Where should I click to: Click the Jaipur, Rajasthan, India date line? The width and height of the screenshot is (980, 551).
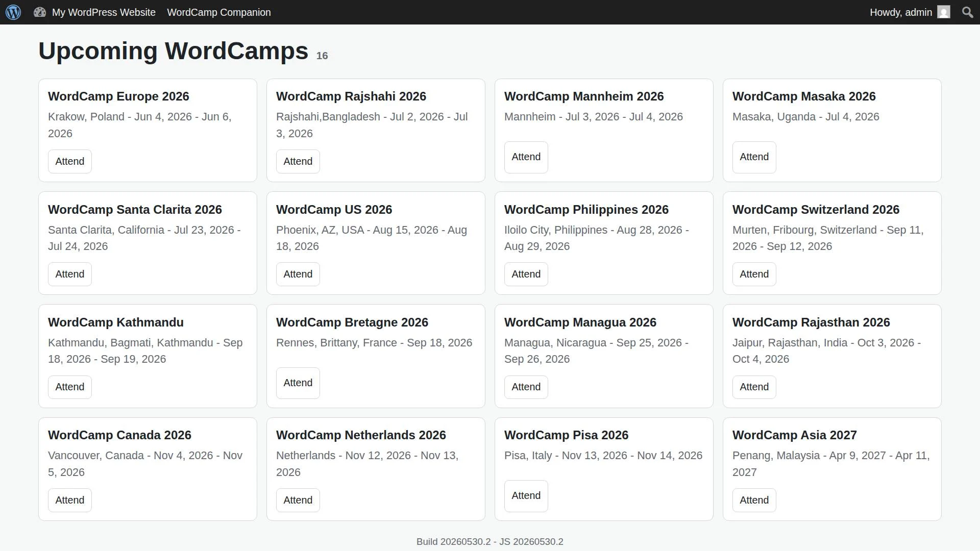pos(826,350)
